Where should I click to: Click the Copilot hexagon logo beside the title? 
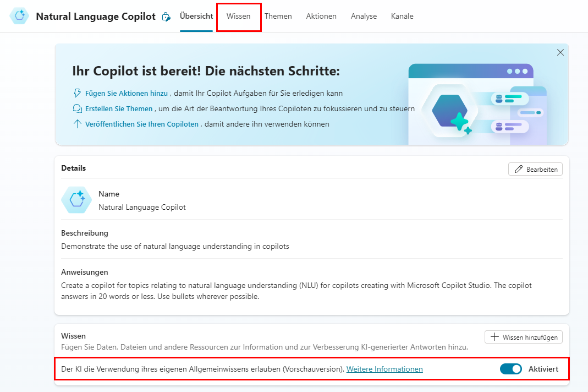coord(20,17)
